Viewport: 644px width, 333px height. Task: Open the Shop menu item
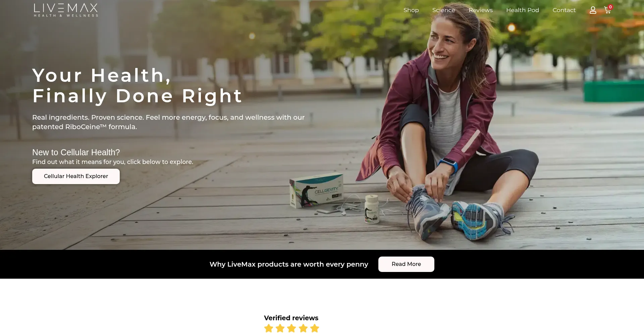[411, 10]
